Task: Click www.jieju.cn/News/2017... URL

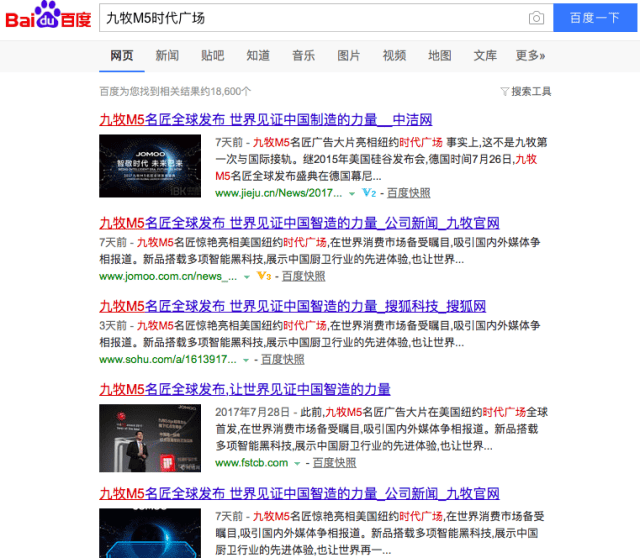Action: tap(278, 193)
